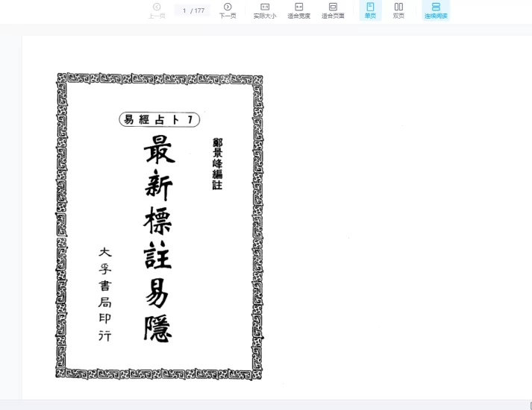Image resolution: width=532 pixels, height=410 pixels.
Task: Click the book title 最新標註易隱
Action: click(157, 239)
